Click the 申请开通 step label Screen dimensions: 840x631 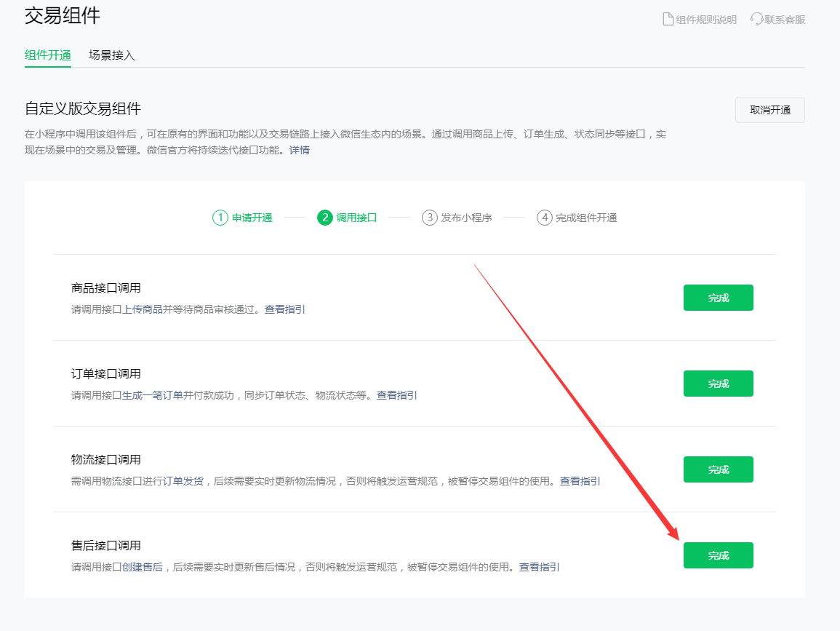252,218
